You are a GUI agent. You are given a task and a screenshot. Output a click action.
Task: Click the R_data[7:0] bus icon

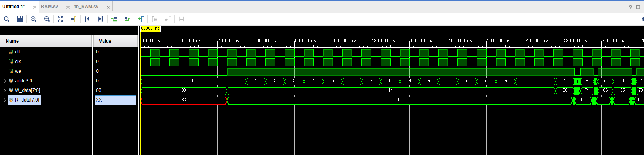(11, 100)
